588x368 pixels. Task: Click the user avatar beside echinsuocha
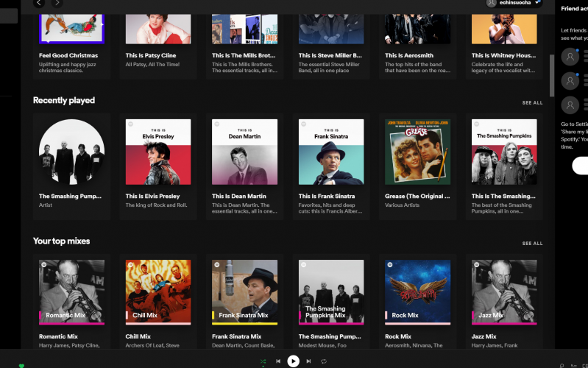[x=492, y=3]
